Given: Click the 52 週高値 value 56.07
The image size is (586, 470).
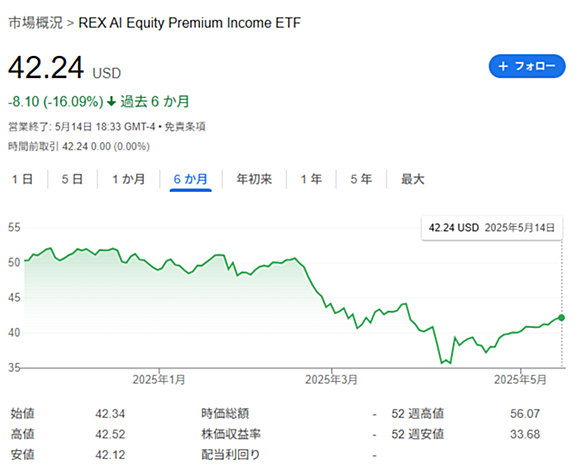Looking at the screenshot, I should (525, 414).
